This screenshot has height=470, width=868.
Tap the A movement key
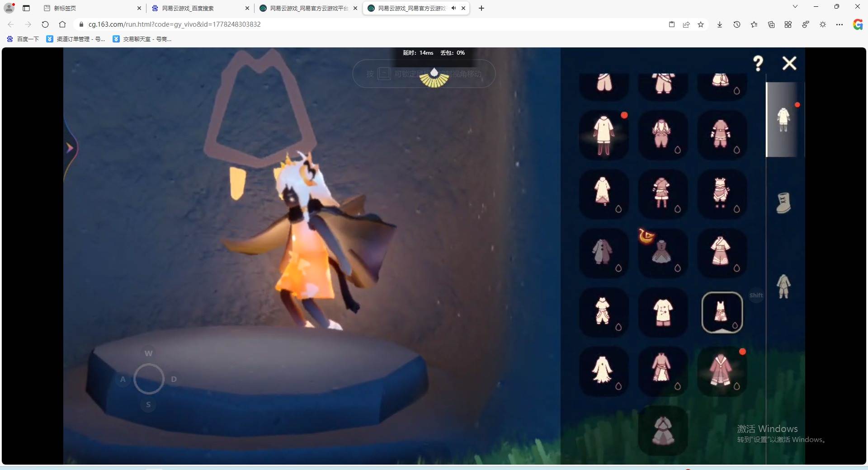click(x=123, y=379)
